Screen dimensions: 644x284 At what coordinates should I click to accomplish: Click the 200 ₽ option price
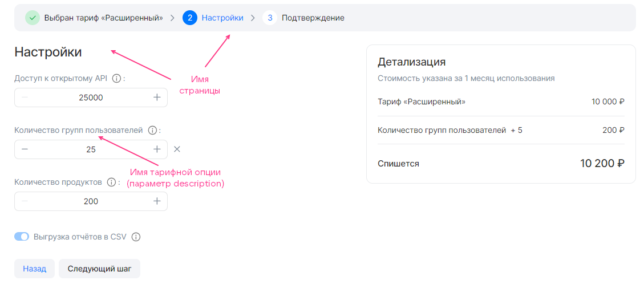[x=614, y=131]
